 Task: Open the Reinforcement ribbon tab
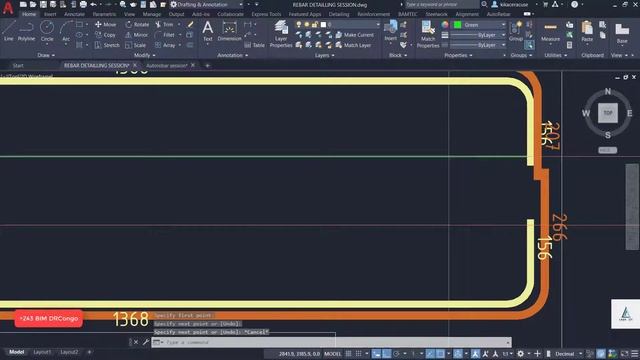(x=373, y=14)
